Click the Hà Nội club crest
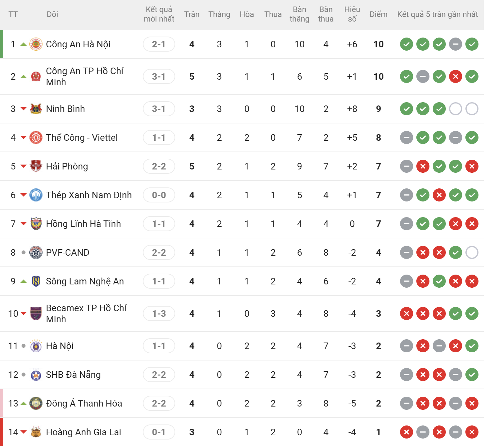Image resolution: width=486 pixels, height=448 pixels. point(36,346)
